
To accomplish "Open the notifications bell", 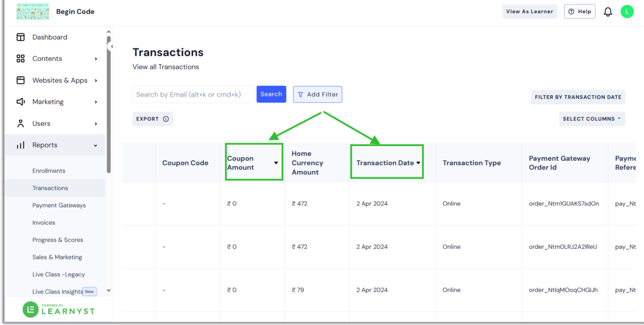I will (x=608, y=11).
